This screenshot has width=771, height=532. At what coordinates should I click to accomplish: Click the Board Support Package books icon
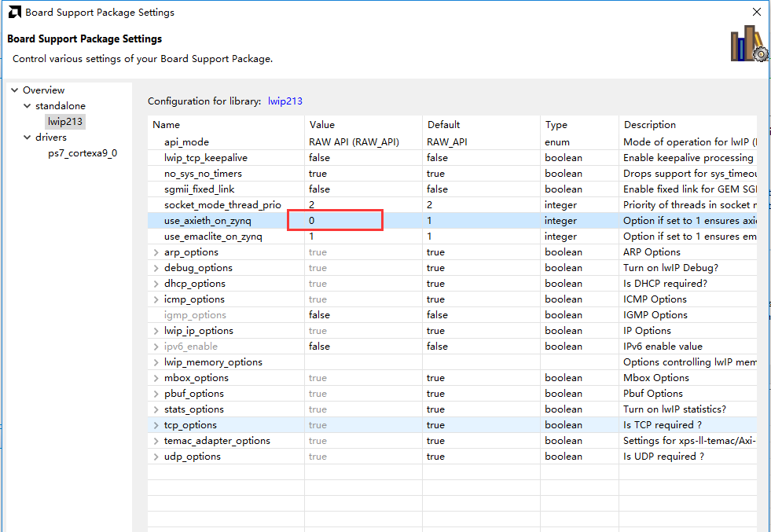click(x=749, y=44)
